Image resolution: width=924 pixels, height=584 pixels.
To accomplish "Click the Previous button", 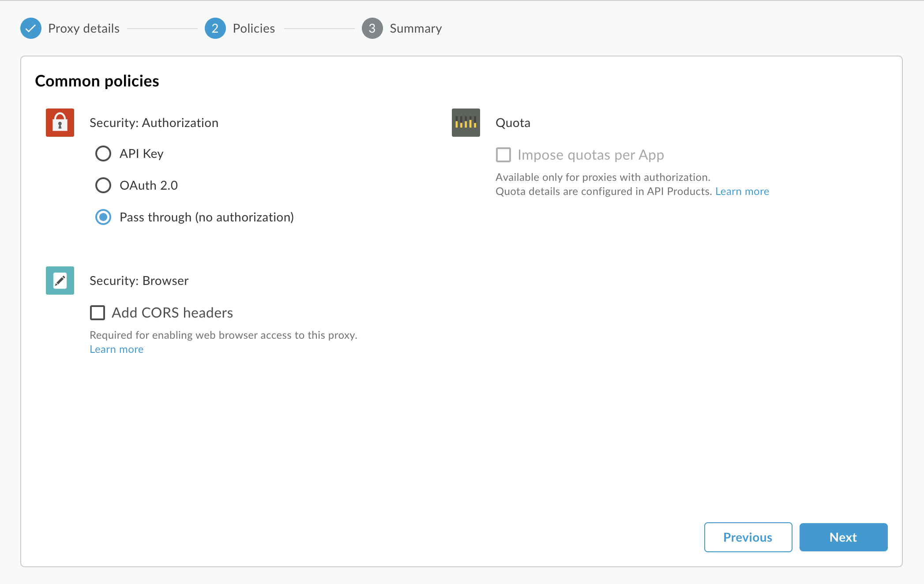I will pyautogui.click(x=747, y=537).
